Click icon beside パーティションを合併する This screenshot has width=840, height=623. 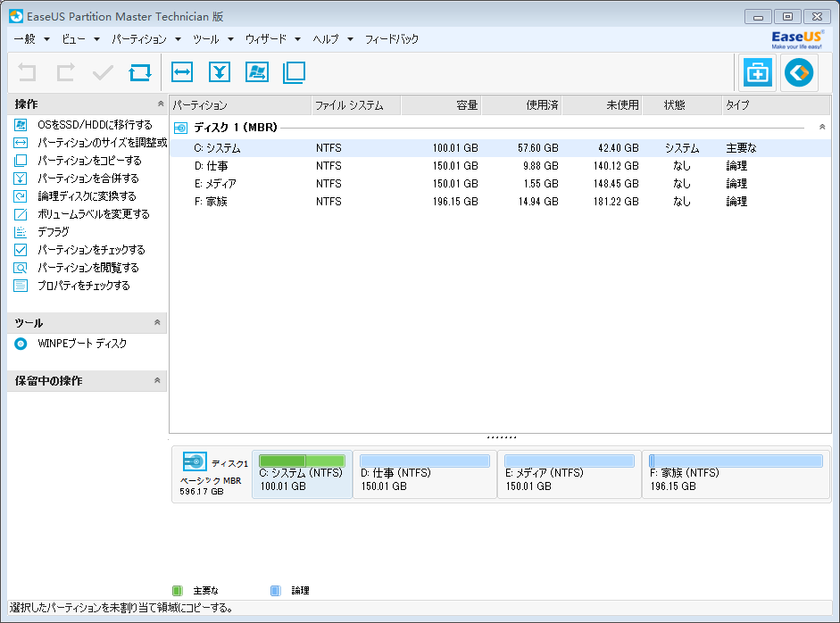pos(21,179)
